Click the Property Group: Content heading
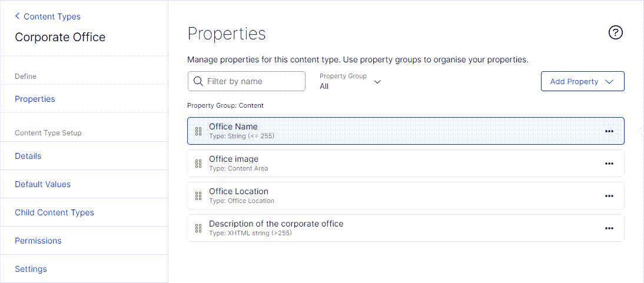The image size is (644, 283). coord(225,105)
